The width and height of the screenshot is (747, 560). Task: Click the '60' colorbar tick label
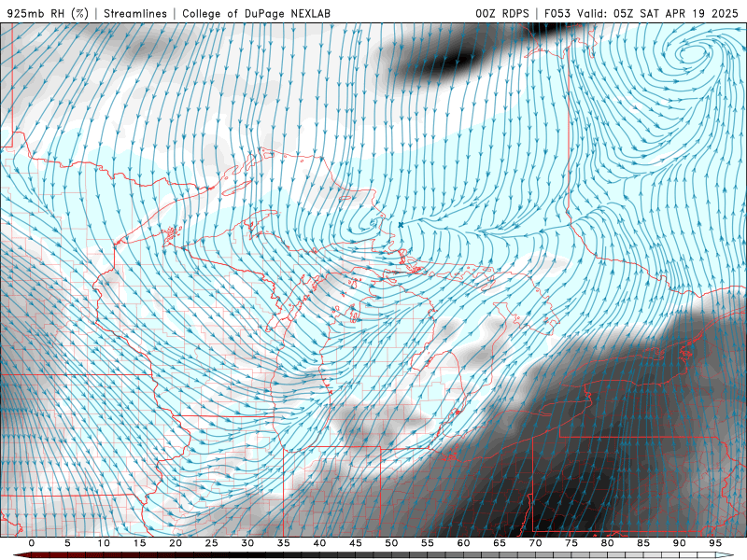click(x=463, y=543)
